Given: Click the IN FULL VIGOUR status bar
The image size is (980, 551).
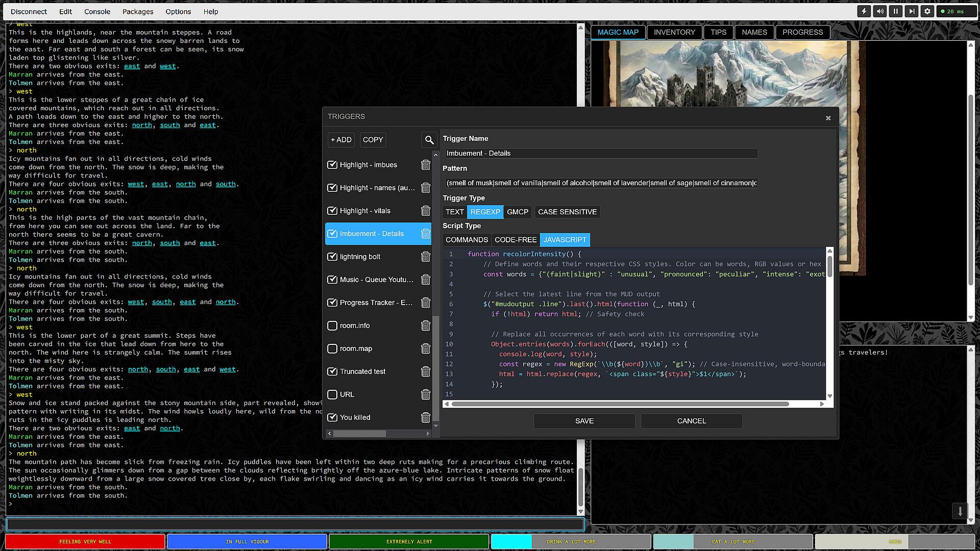Looking at the screenshot, I should coord(247,542).
